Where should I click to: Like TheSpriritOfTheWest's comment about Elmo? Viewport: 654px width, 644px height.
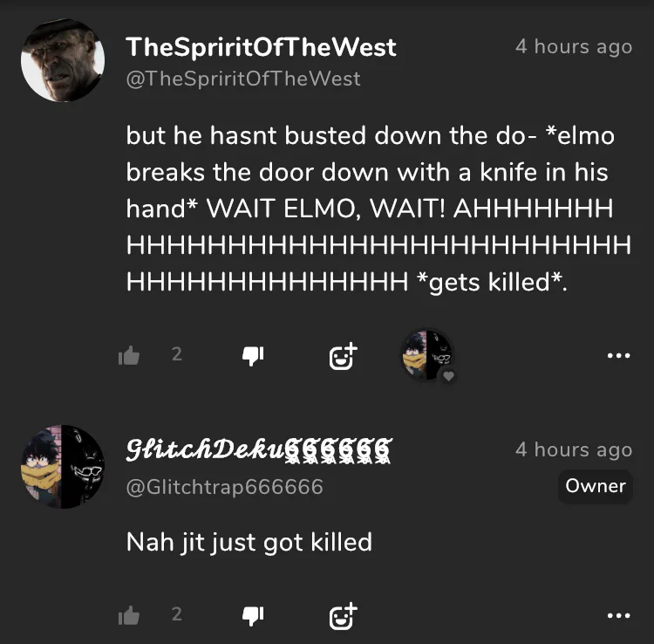click(129, 355)
